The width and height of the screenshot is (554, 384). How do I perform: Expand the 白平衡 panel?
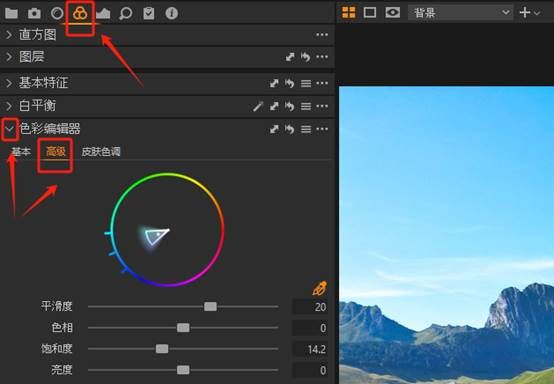coord(9,106)
